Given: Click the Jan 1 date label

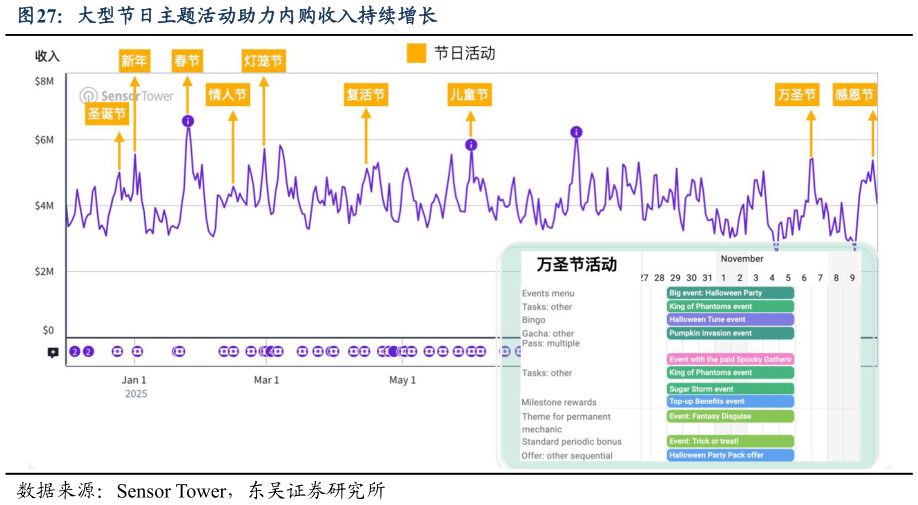Looking at the screenshot, I should tap(134, 380).
